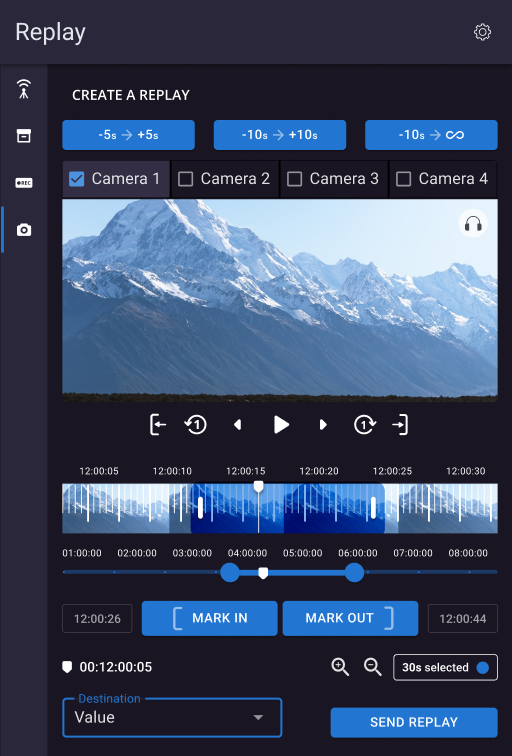Rewind one second with the back icon
This screenshot has height=756, width=512.
(196, 425)
